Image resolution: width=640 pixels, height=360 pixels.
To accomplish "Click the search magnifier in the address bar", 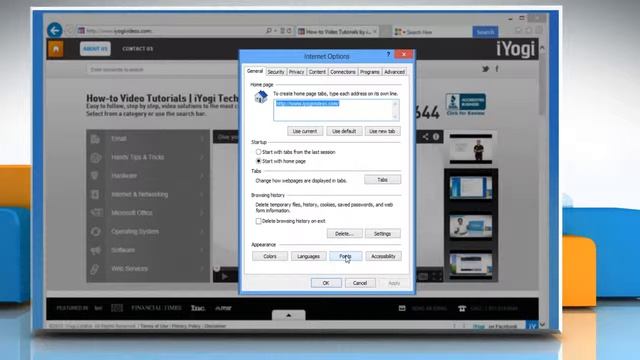I will (269, 31).
